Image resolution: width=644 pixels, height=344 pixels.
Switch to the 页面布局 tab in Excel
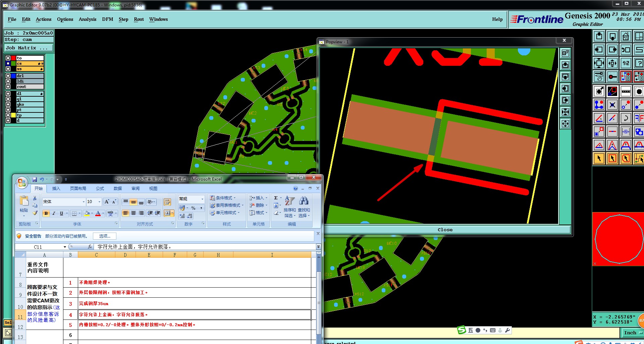click(x=78, y=188)
